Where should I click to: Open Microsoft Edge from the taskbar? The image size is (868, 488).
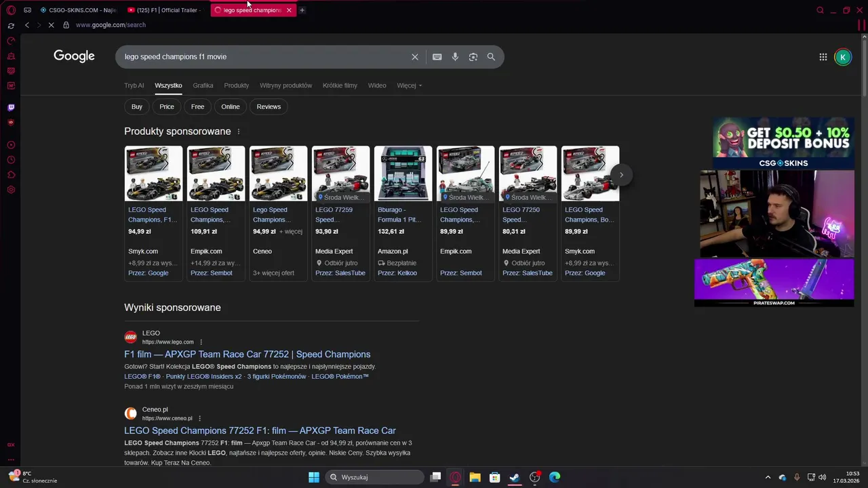555,477
